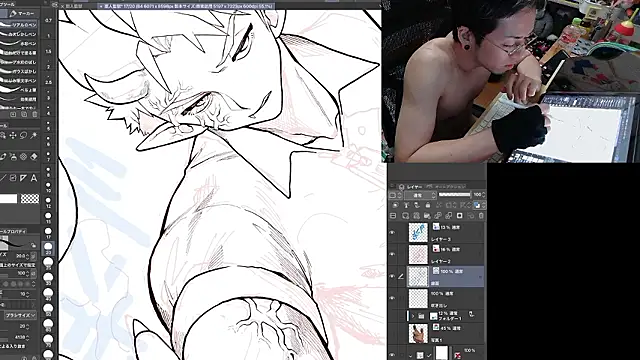Delete layer using trash icon in layer panel
The height and width of the screenshot is (360, 640).
pyautogui.click(x=481, y=216)
